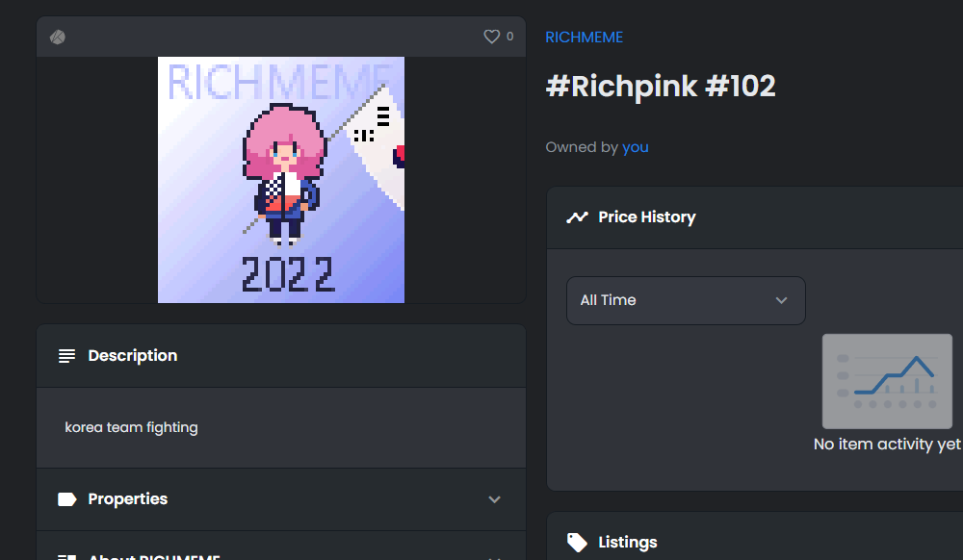This screenshot has height=560, width=963.
Task: Click the 'No item activity yet' message
Action: 887,445
